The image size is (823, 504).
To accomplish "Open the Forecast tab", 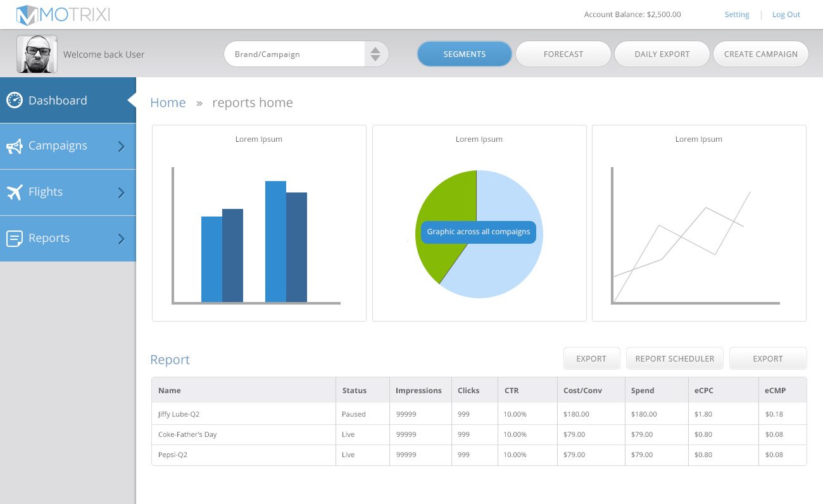I will 563,54.
